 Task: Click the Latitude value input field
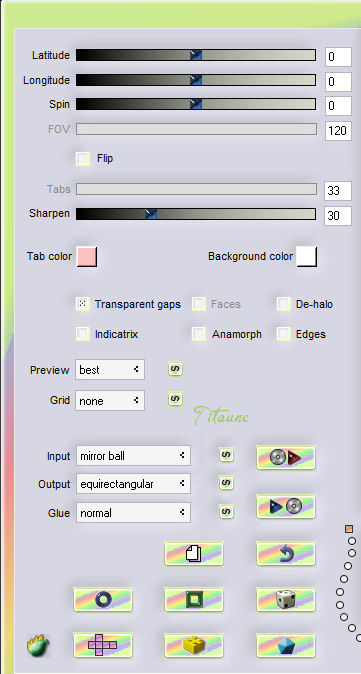click(338, 57)
